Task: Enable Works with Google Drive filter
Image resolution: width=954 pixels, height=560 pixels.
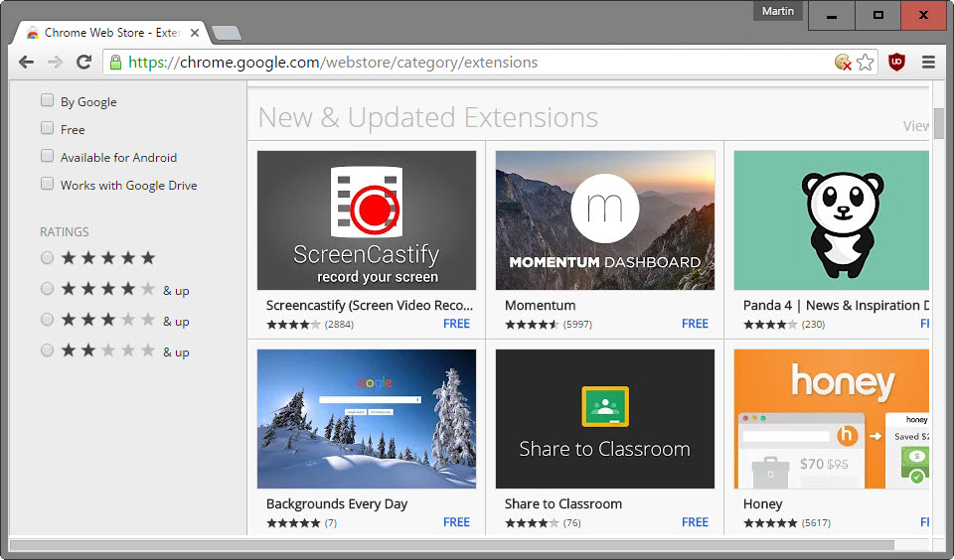Action: tap(47, 185)
